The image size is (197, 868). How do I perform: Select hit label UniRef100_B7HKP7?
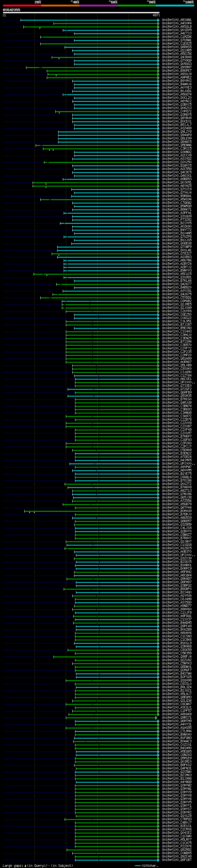176,436
